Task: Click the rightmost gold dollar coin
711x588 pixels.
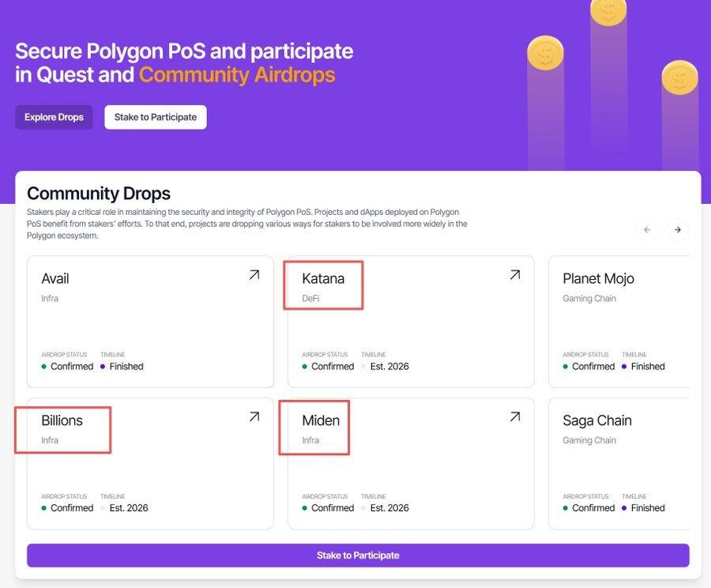Action: click(679, 77)
